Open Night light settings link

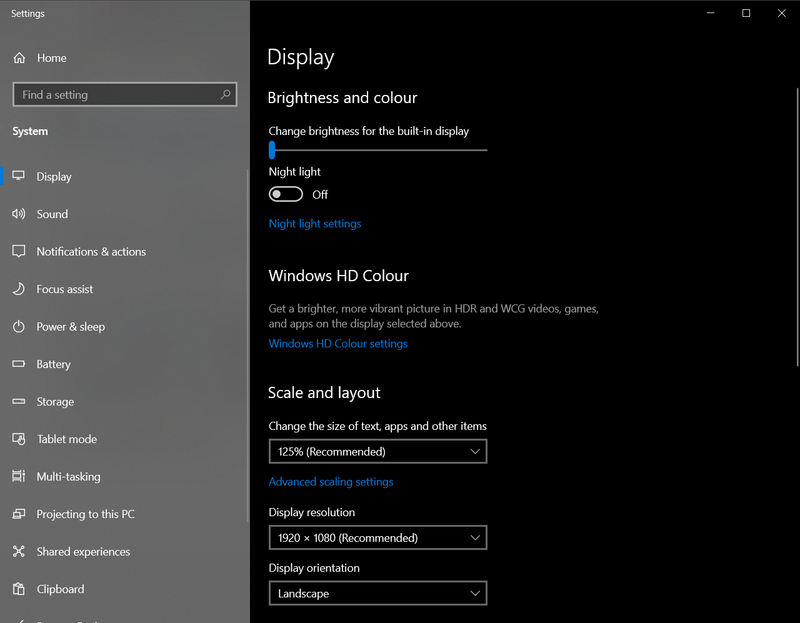(315, 224)
